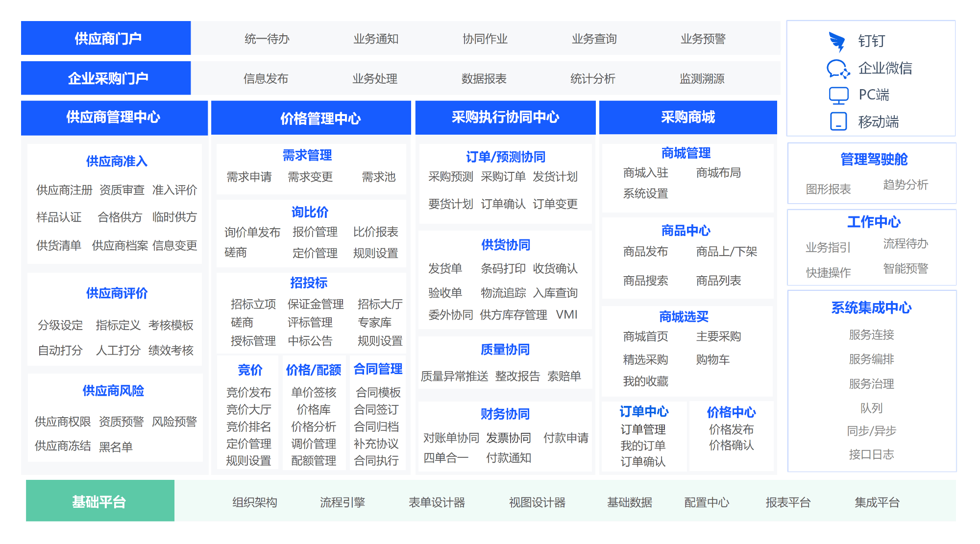Select the 价格管理中心 header
The height and width of the screenshot is (544, 980).
[x=311, y=118]
